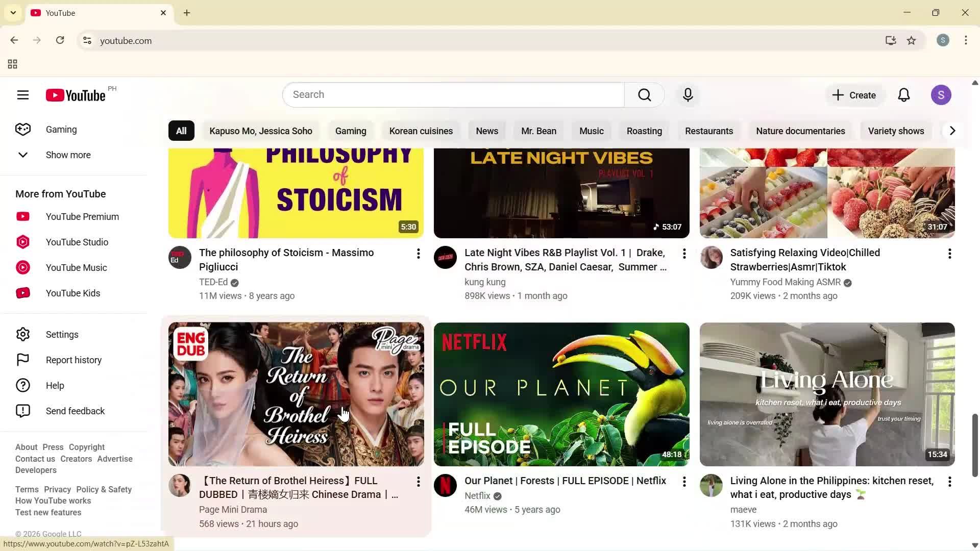
Task: Click the search magnifier button
Action: click(644, 95)
